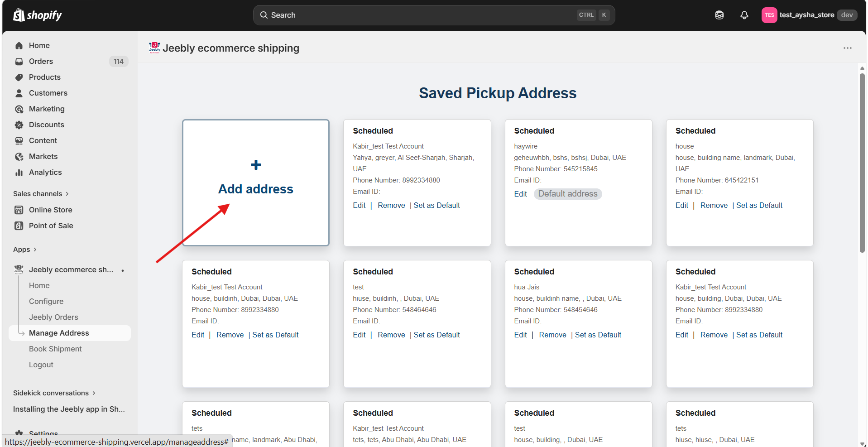Open the notifications bell
This screenshot has height=447, width=868.
pos(744,15)
